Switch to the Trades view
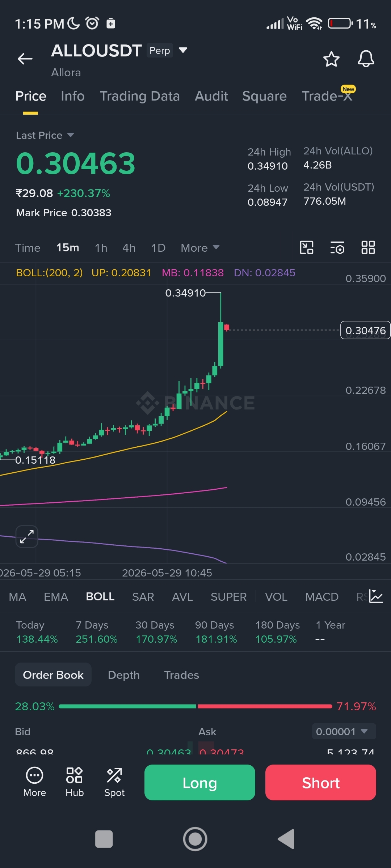 [181, 675]
